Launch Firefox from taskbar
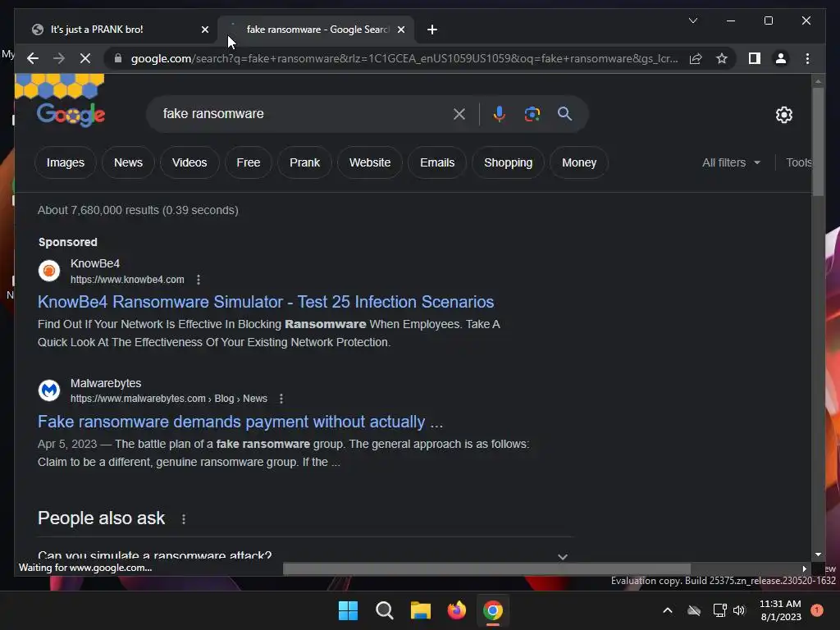The width and height of the screenshot is (840, 630). [456, 610]
